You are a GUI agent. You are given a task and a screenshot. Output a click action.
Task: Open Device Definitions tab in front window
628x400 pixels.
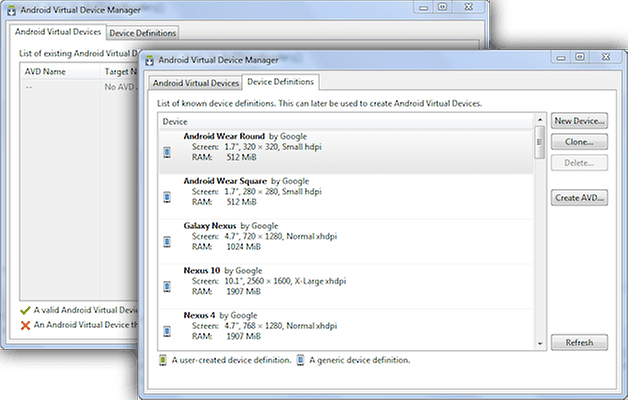click(x=280, y=82)
